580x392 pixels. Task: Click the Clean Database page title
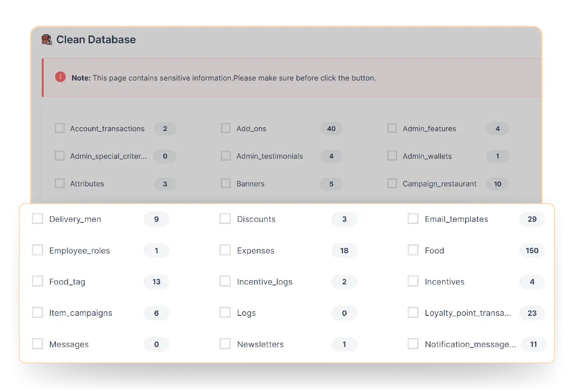coord(96,40)
